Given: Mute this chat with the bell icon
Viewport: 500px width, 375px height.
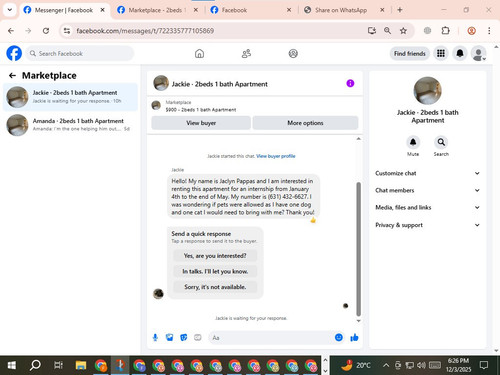Looking at the screenshot, I should [413, 142].
